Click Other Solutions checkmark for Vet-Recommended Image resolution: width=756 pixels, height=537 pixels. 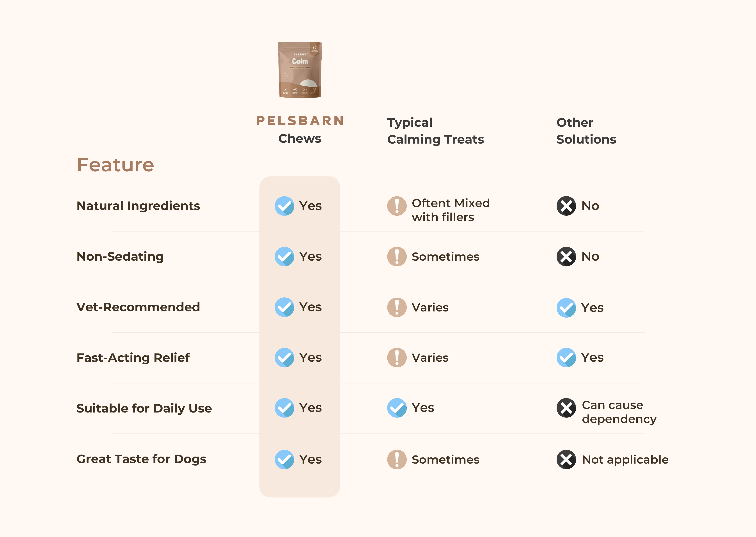coord(566,308)
